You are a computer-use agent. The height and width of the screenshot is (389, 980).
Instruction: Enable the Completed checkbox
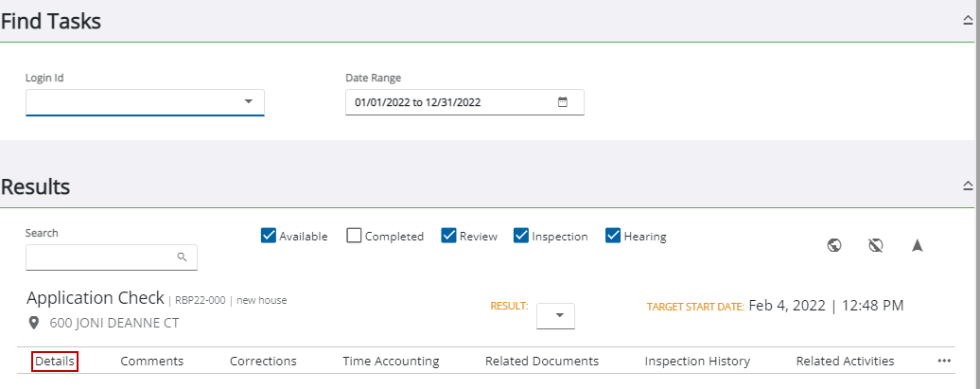tap(354, 236)
